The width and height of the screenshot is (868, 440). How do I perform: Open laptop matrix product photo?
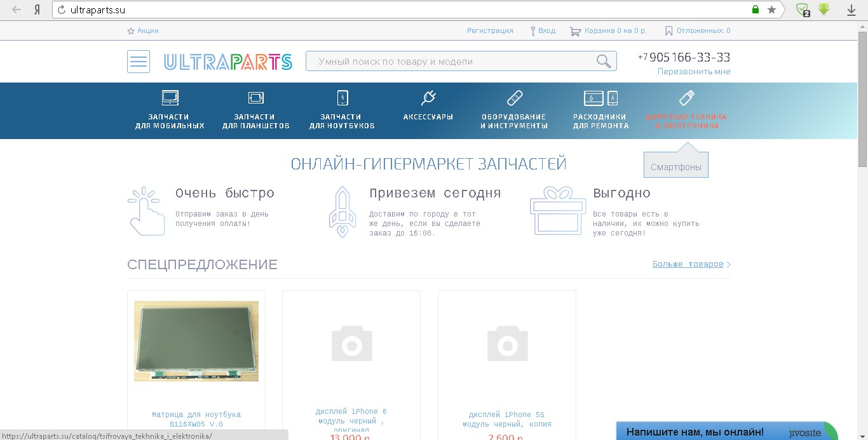(196, 341)
